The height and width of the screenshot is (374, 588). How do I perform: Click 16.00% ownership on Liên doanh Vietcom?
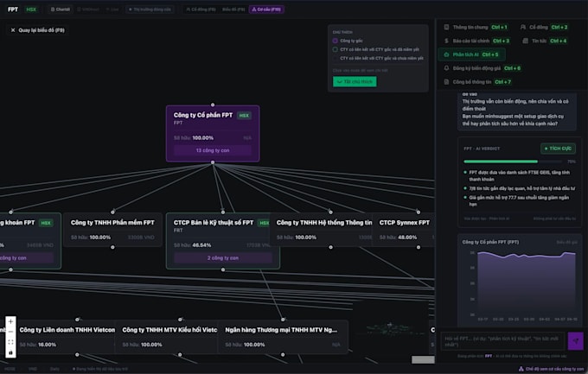pyautogui.click(x=48, y=345)
